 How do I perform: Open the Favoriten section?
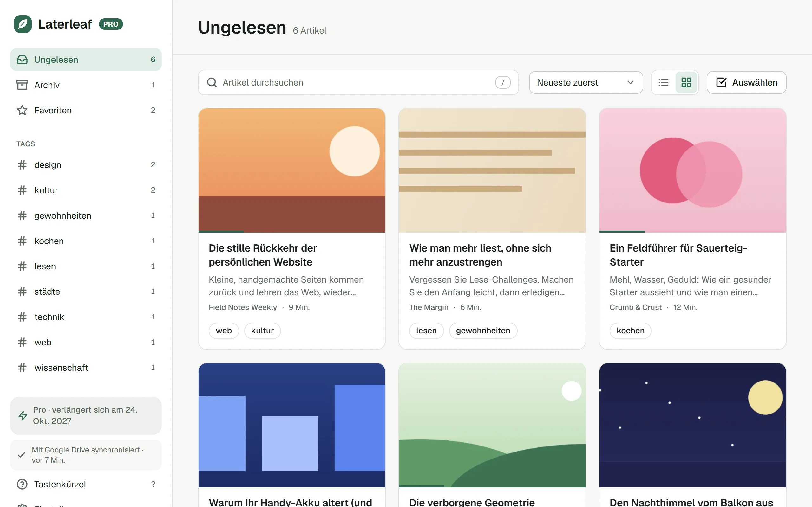pyautogui.click(x=86, y=110)
